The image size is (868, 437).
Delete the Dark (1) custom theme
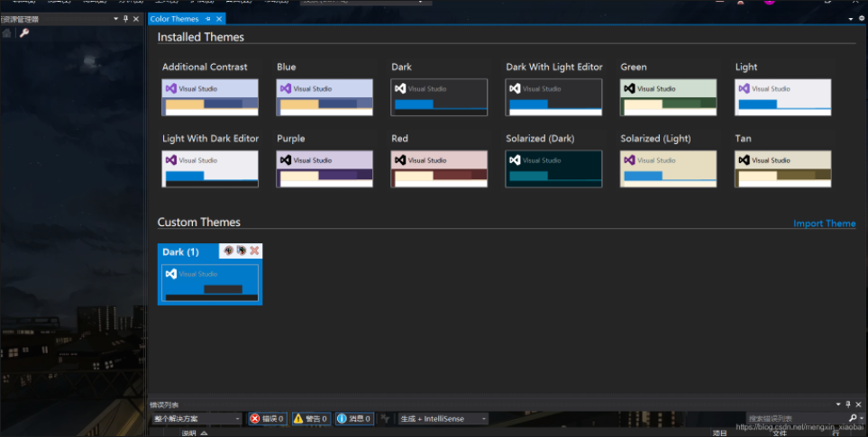point(254,250)
